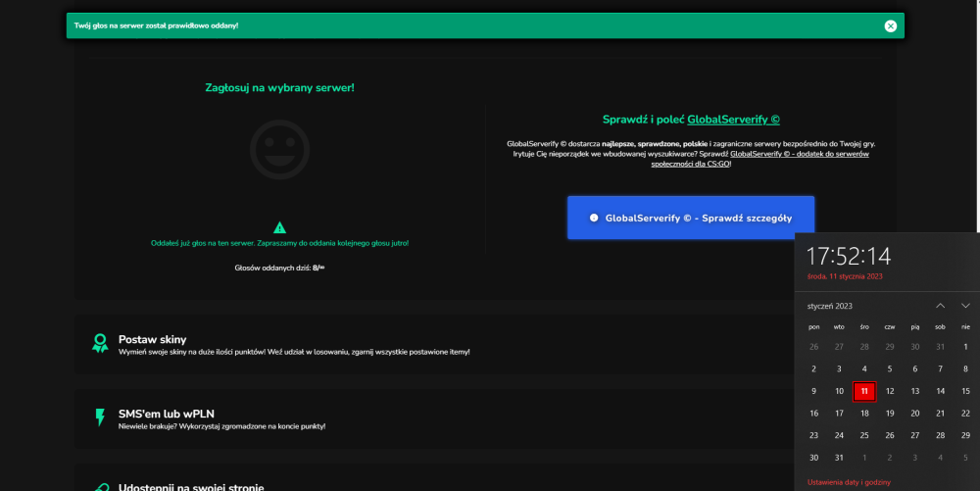Select January 1 in calendar
This screenshot has height=491, width=980.
click(965, 347)
